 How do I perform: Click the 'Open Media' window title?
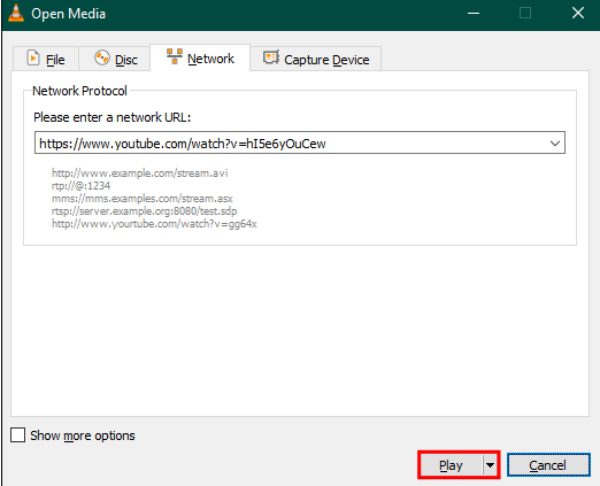[68, 13]
